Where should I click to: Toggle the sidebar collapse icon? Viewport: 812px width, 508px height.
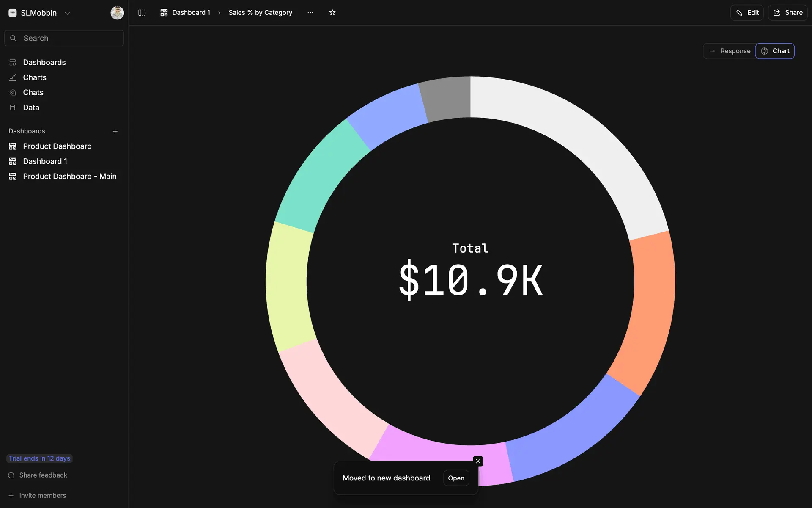point(142,13)
